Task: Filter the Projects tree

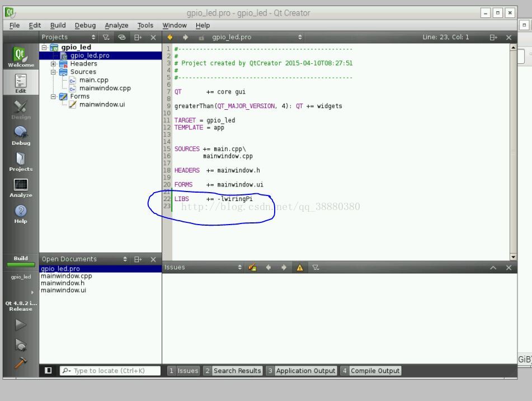Action: point(106,38)
